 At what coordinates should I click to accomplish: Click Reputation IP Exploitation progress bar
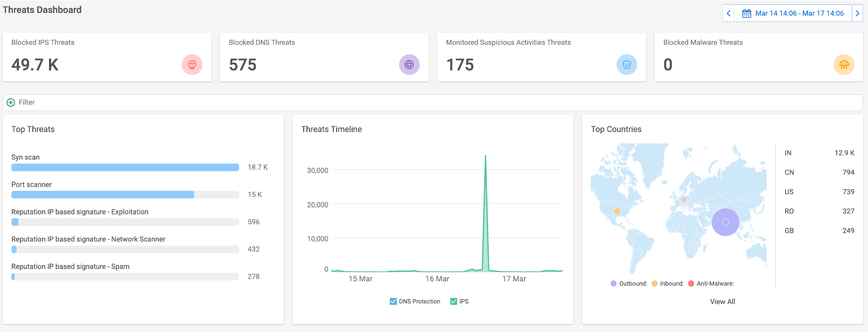125,222
